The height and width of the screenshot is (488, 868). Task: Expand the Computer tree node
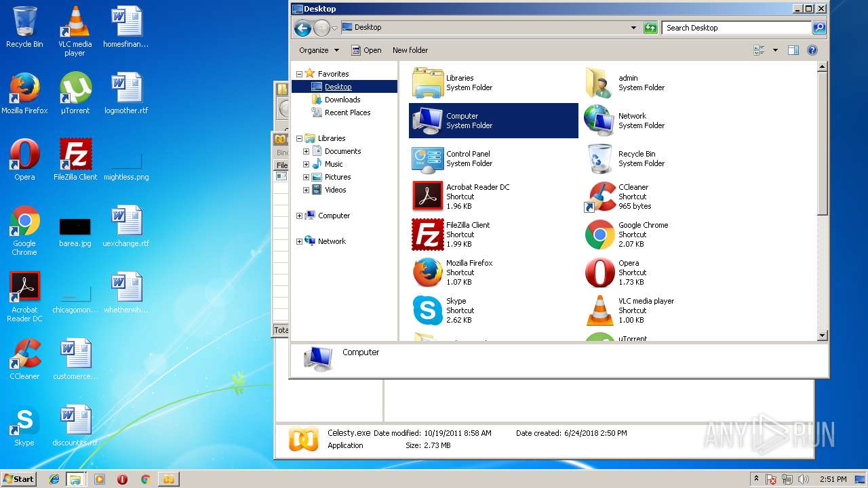tap(299, 216)
